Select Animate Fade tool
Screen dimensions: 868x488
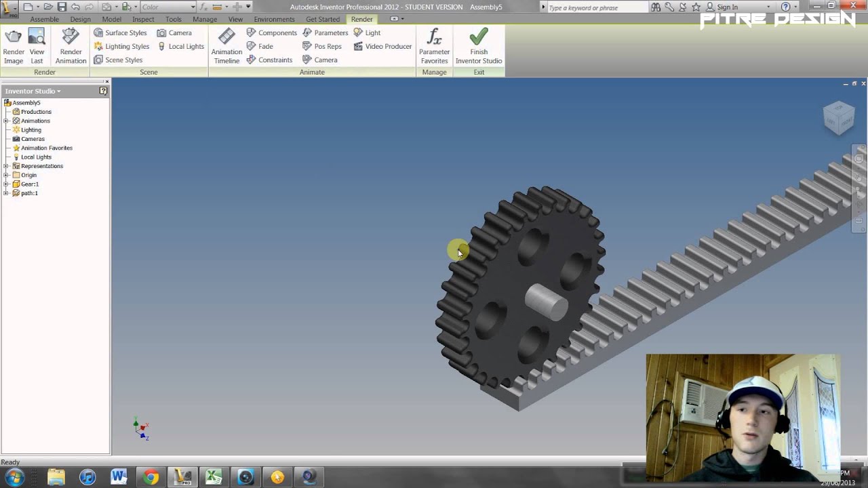point(260,46)
